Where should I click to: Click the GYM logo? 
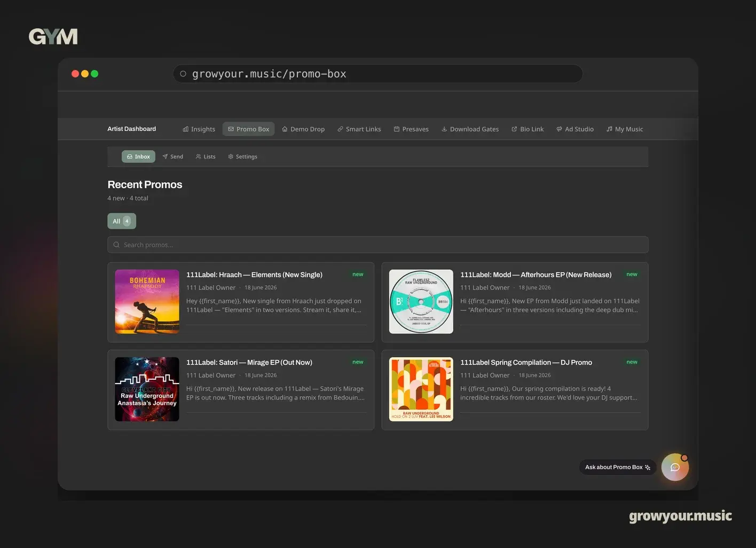[x=53, y=37]
